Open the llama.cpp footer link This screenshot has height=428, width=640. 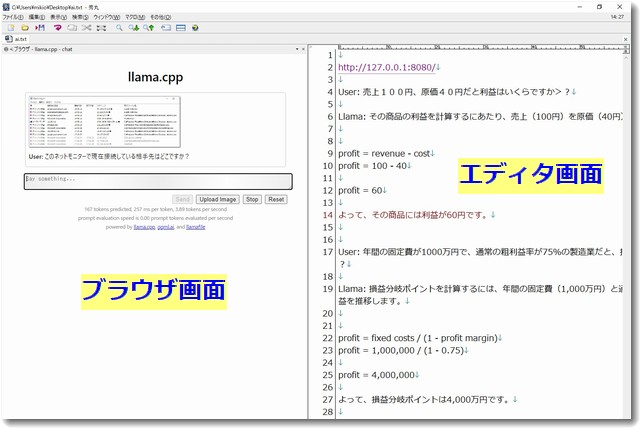pyautogui.click(x=144, y=227)
